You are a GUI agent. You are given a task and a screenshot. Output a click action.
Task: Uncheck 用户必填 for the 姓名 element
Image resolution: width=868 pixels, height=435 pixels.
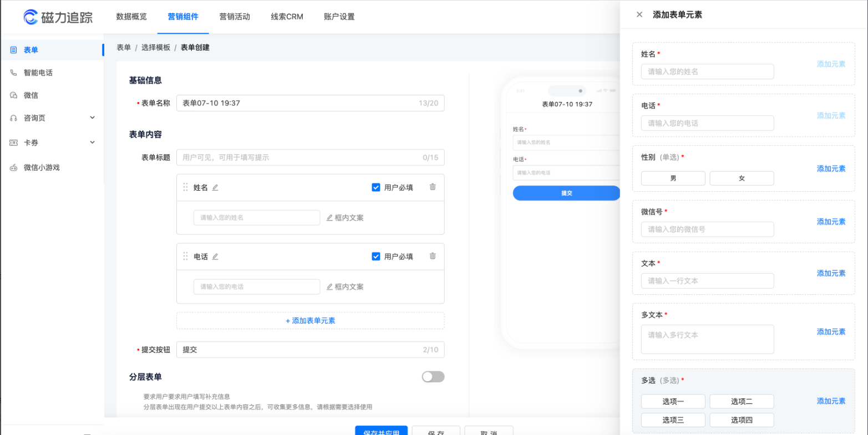click(375, 187)
